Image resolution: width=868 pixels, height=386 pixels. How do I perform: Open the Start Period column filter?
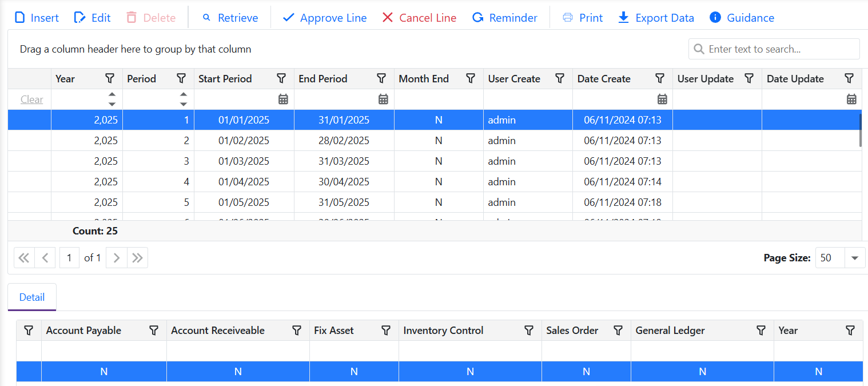281,78
